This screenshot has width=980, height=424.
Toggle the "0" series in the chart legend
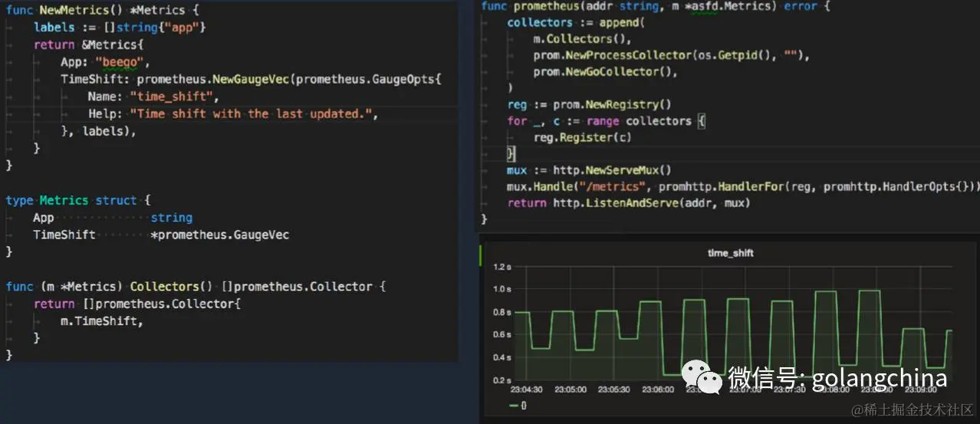[x=518, y=406]
